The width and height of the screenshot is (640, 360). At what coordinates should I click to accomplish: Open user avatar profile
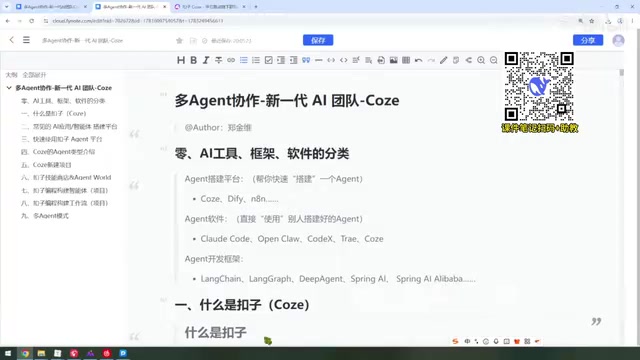pos(618,40)
